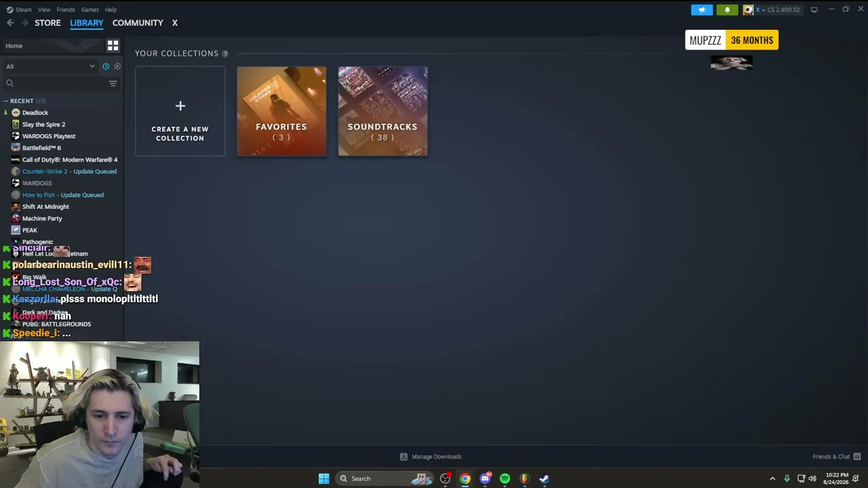Open the volume speaker tray icon
This screenshot has width=868, height=488.
812,479
